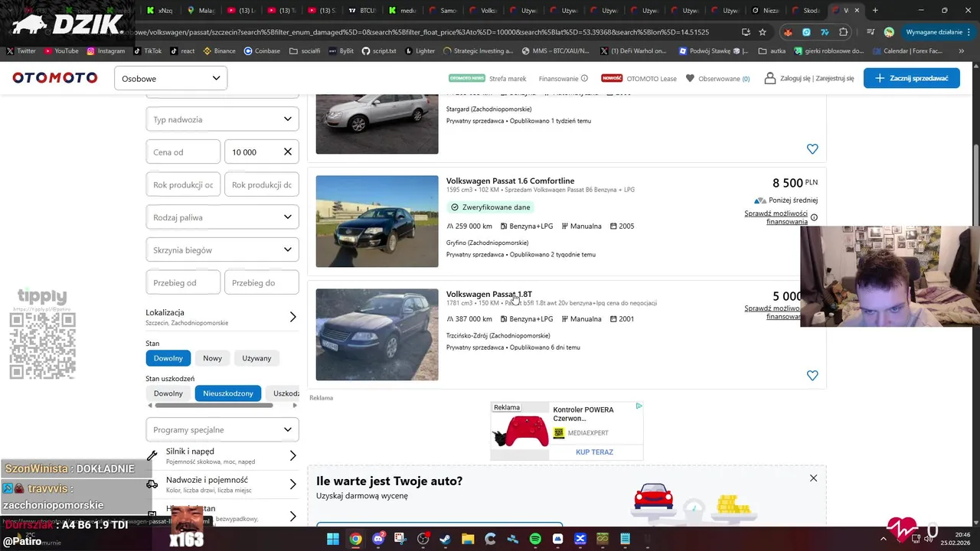
Task: Select Stan Dowolny option
Action: coord(168,358)
